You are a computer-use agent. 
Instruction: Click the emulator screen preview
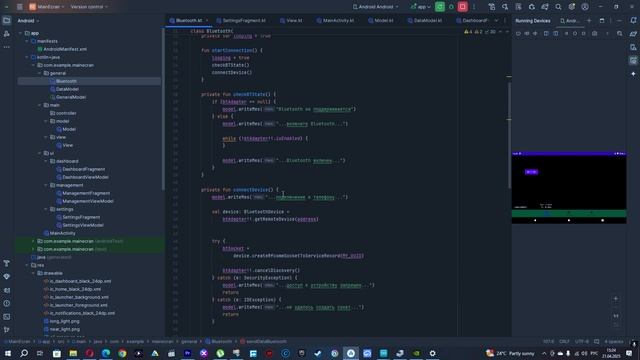point(569,188)
